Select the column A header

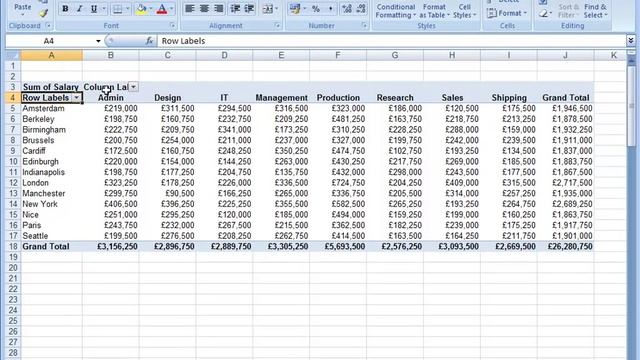51,55
